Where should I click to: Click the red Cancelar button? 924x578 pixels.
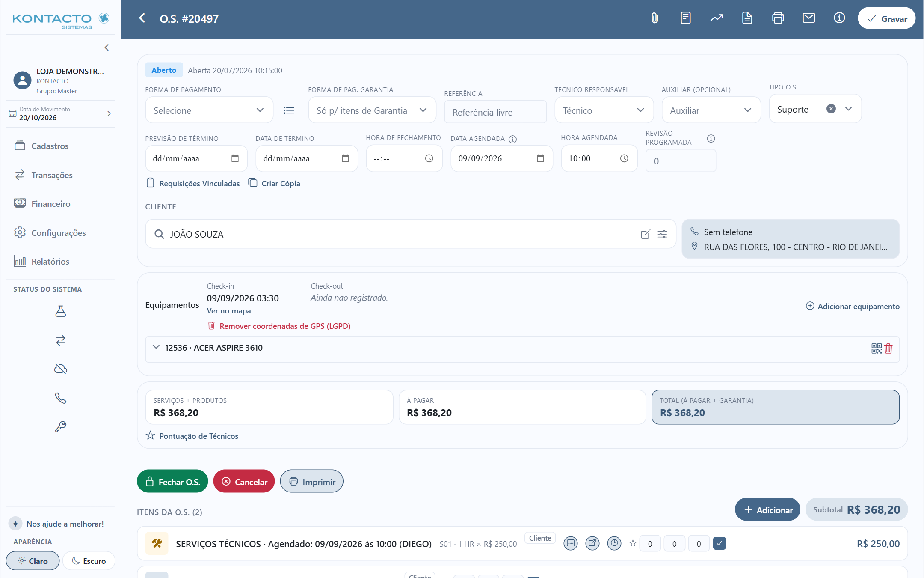coord(244,481)
